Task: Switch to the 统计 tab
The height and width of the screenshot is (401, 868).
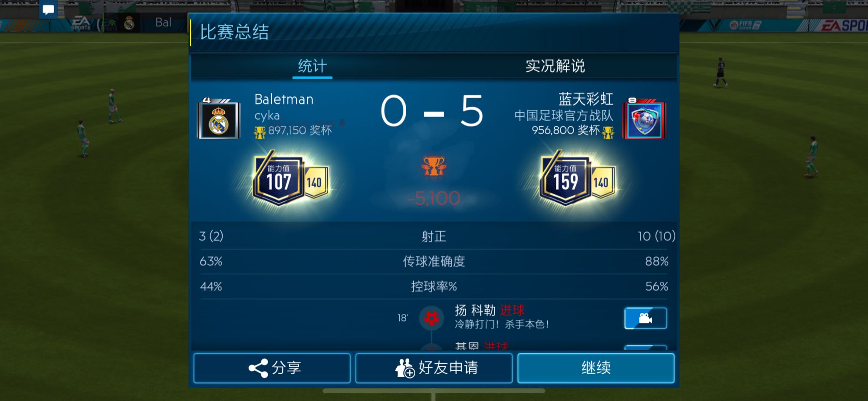Action: click(x=312, y=66)
